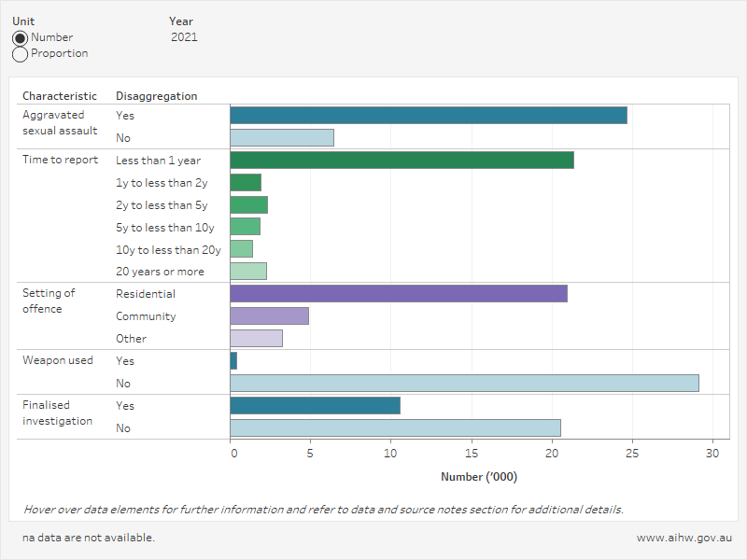Screen dimensions: 747x560
Task: Click the Aggravated sexual assault Yes bar
Action: tap(428, 116)
